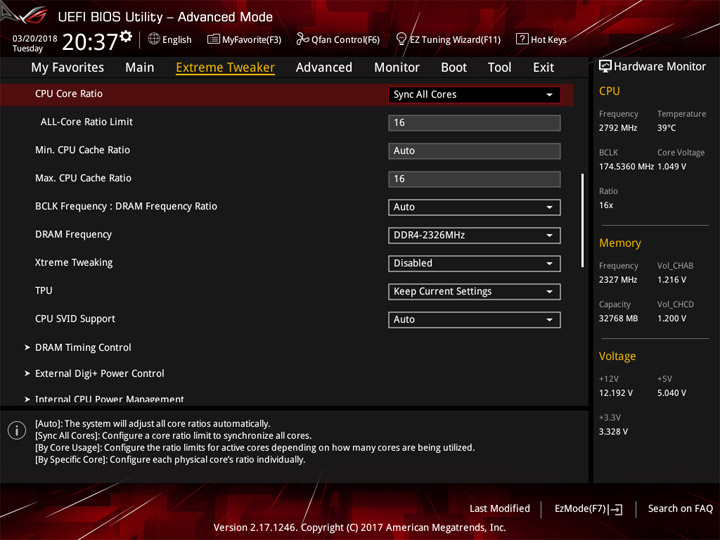Click the 20:37 clock display
The height and width of the screenshot is (540, 720).
pyautogui.click(x=90, y=42)
